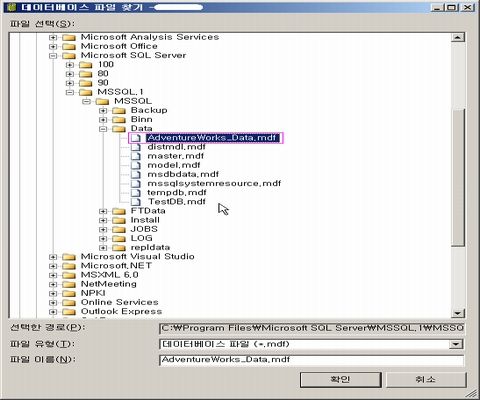Click the file name input field
Viewport: 480px width, 400px height.
(312, 360)
